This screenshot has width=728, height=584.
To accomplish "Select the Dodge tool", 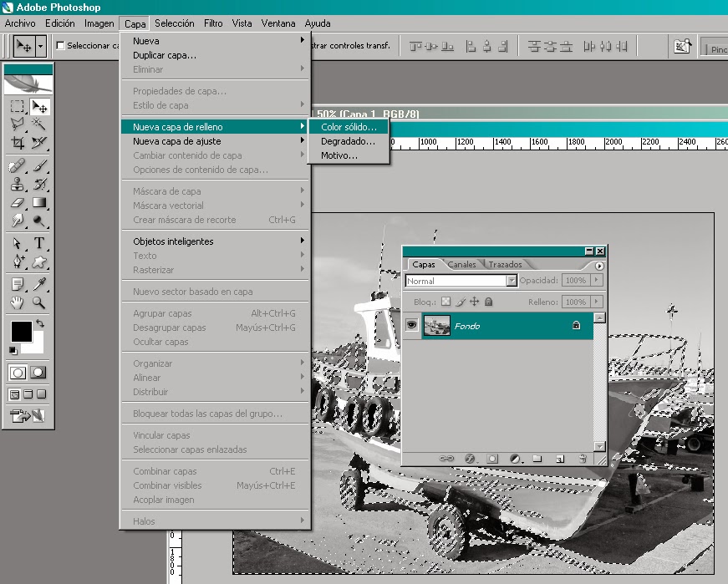I will point(39,220).
